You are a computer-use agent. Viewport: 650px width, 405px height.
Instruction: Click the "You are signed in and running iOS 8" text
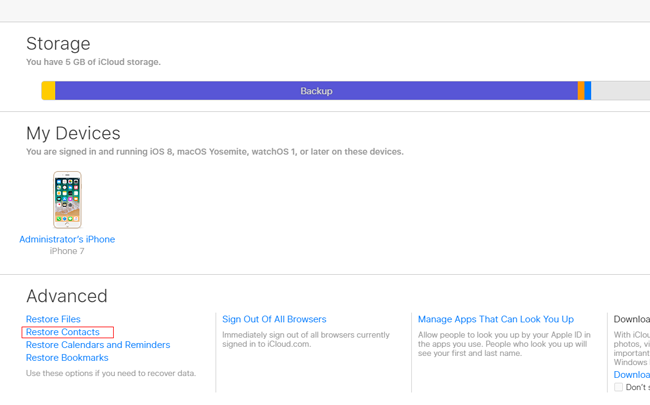click(215, 152)
